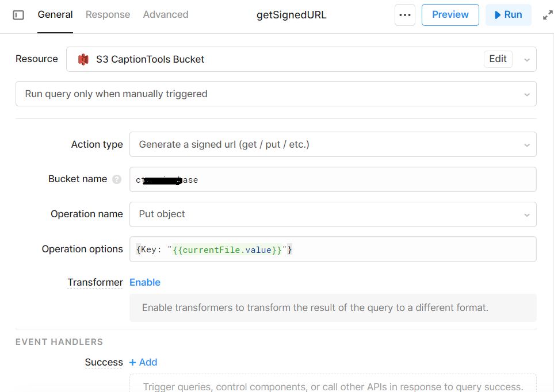Open the overflow menu with three dots
This screenshot has width=554, height=392.
404,14
